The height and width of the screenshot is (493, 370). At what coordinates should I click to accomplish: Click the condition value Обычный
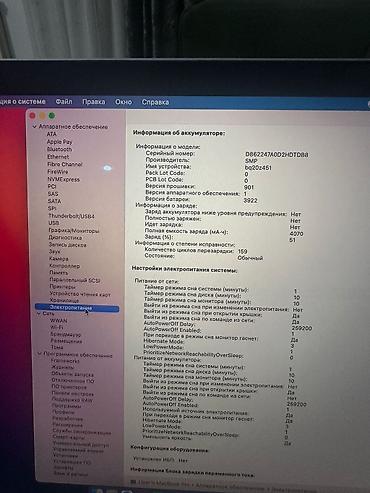250,258
